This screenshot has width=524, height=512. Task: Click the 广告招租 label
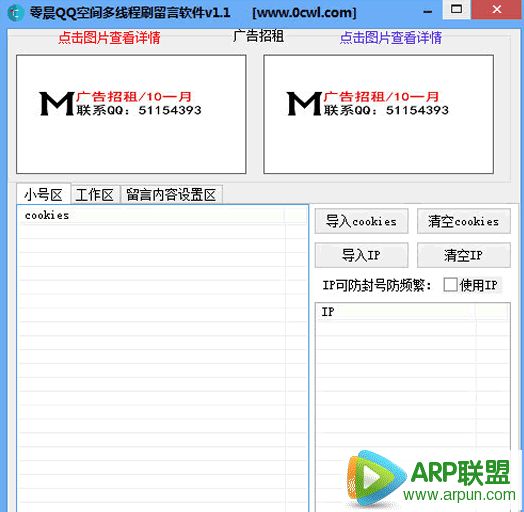pyautogui.click(x=258, y=36)
